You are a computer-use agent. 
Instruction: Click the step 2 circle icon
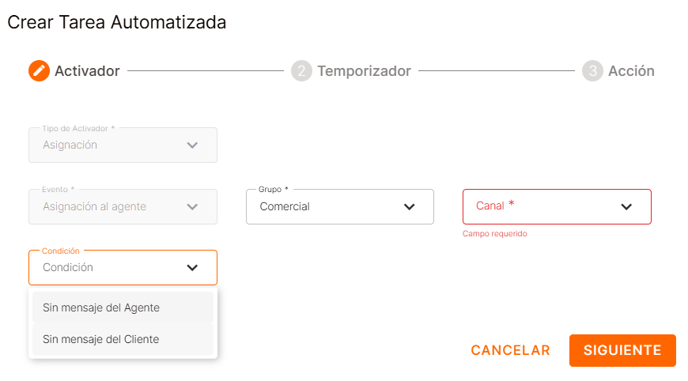(x=301, y=71)
